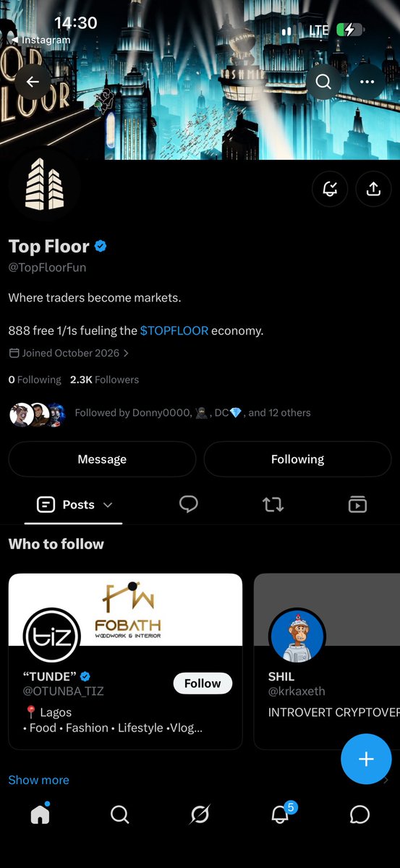Open the Grok slash icon in bottom bar
The image size is (400, 868).
coord(200,815)
